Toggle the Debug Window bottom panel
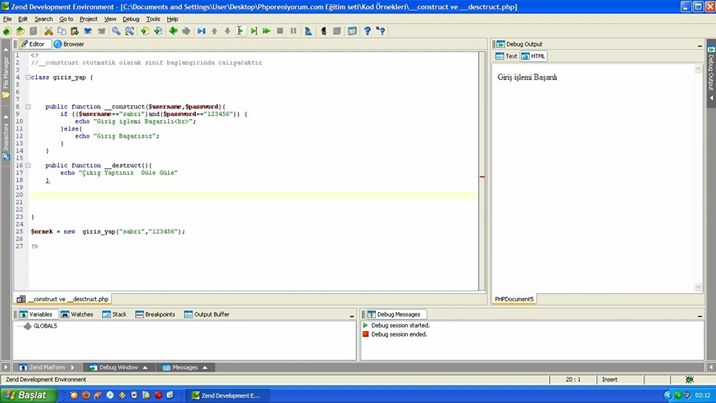 pyautogui.click(x=119, y=367)
